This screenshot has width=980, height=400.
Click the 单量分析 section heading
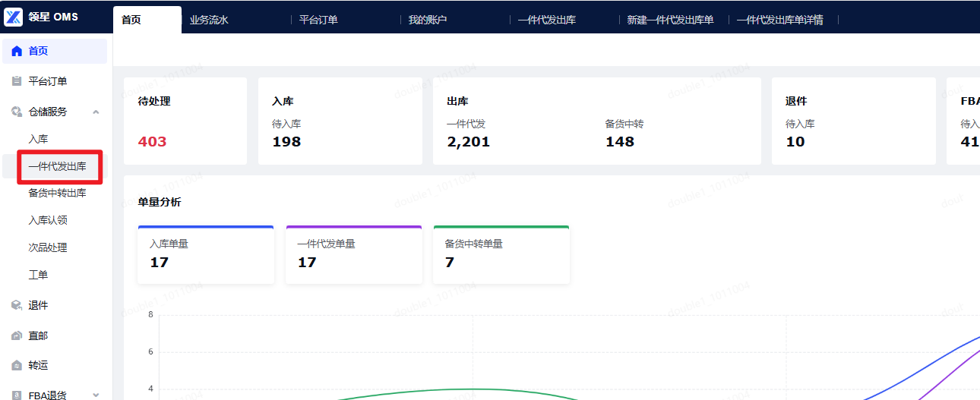[x=160, y=202]
